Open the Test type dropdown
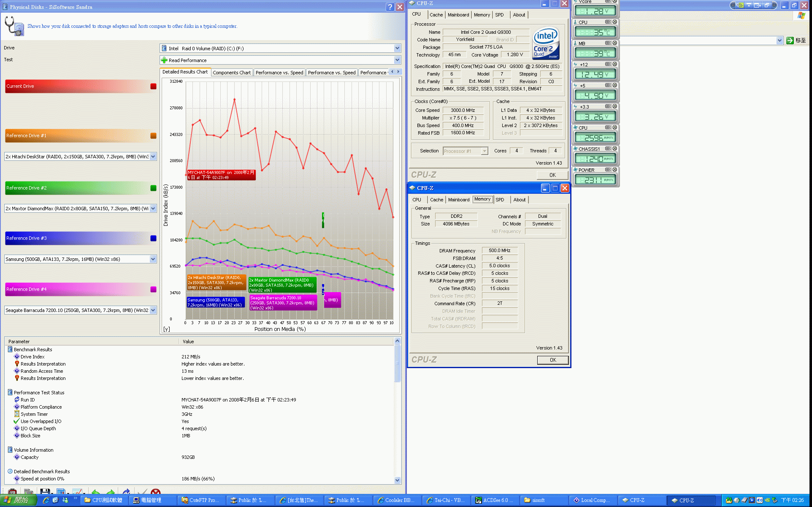Screen dimensions: 812x507 397,60
